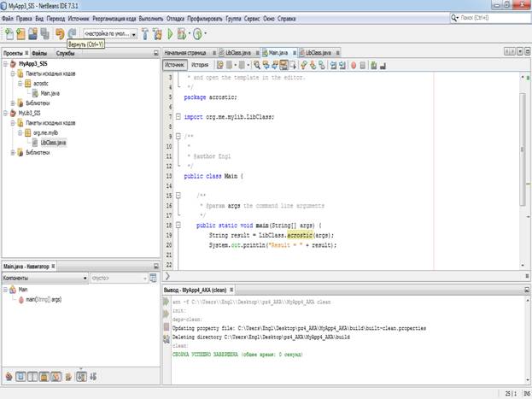
Task: Toggle Show Fields filter in Navigator
Action: pyautogui.click(x=20, y=376)
